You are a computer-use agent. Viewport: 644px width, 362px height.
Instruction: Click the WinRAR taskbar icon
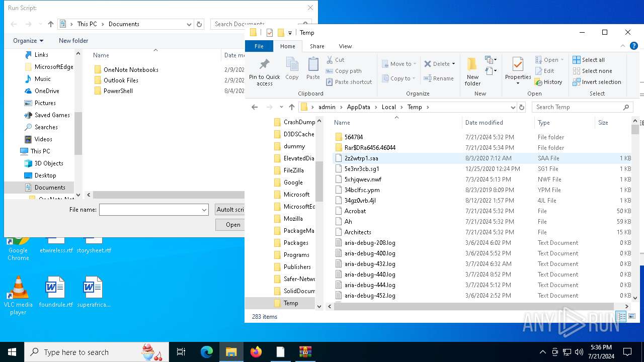[305, 352]
